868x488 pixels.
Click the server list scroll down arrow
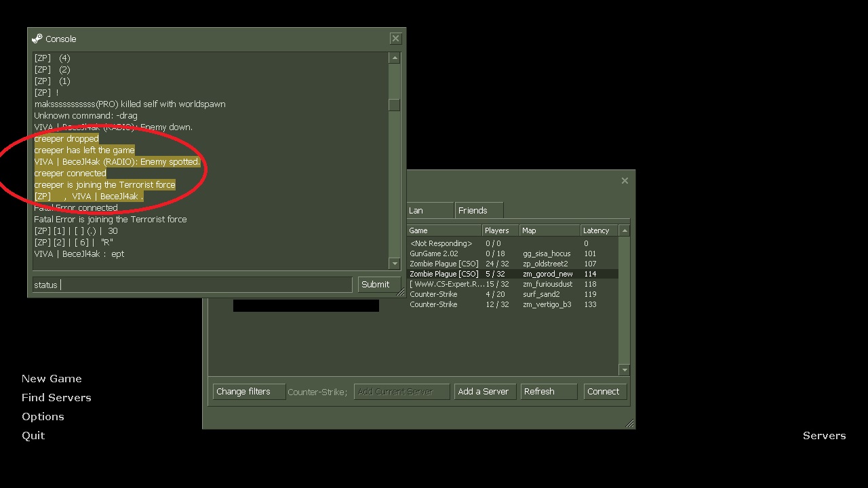tap(624, 370)
